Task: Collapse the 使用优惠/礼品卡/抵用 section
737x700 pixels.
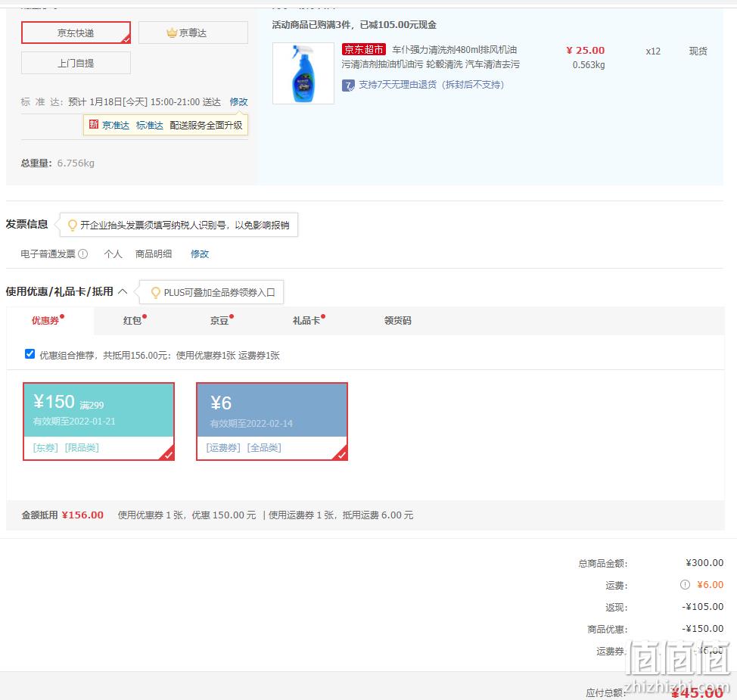Action: (123, 291)
